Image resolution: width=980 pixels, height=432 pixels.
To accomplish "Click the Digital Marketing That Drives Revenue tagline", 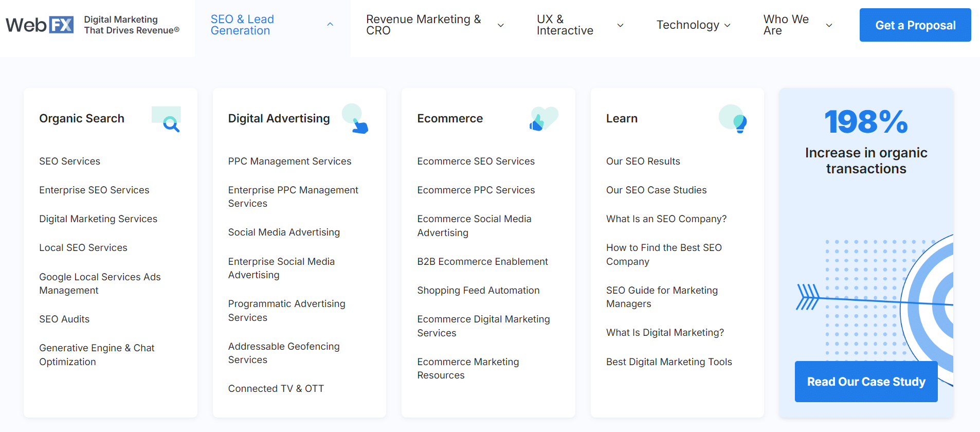I will pyautogui.click(x=132, y=25).
